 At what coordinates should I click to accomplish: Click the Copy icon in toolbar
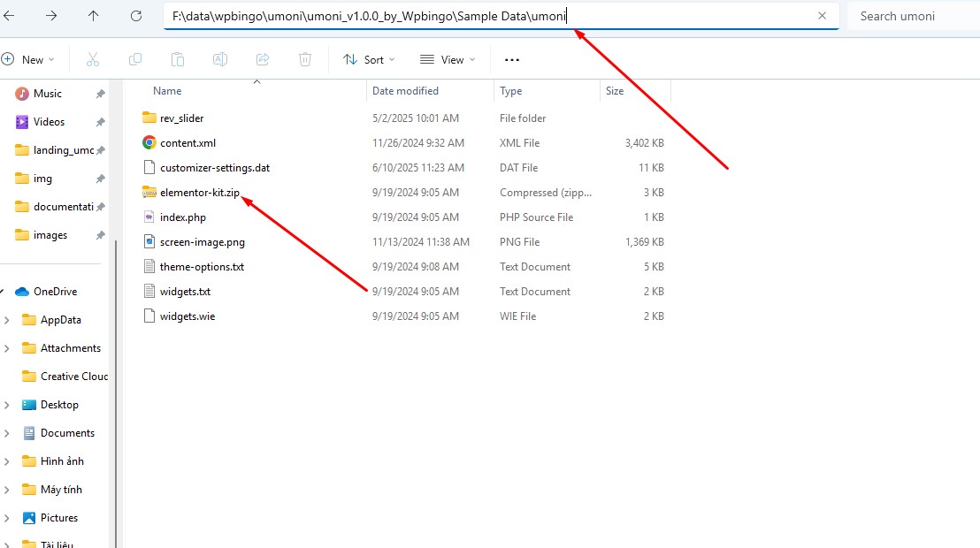coord(135,59)
